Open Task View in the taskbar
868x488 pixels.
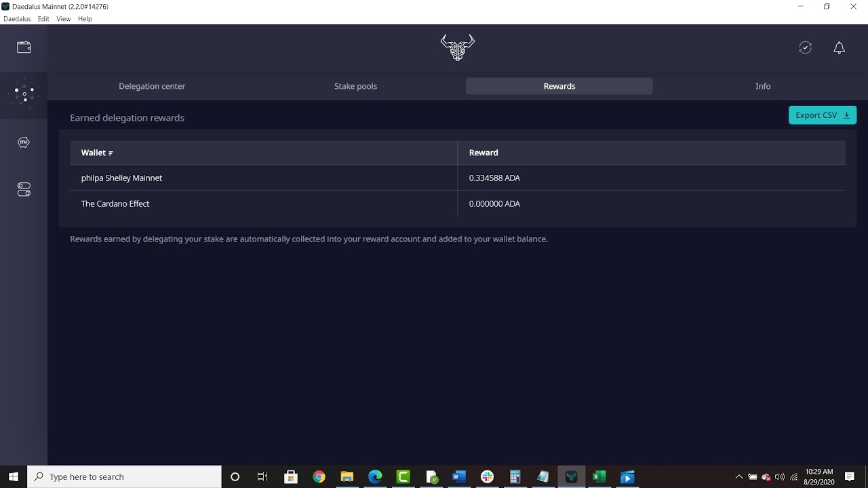coord(262,476)
